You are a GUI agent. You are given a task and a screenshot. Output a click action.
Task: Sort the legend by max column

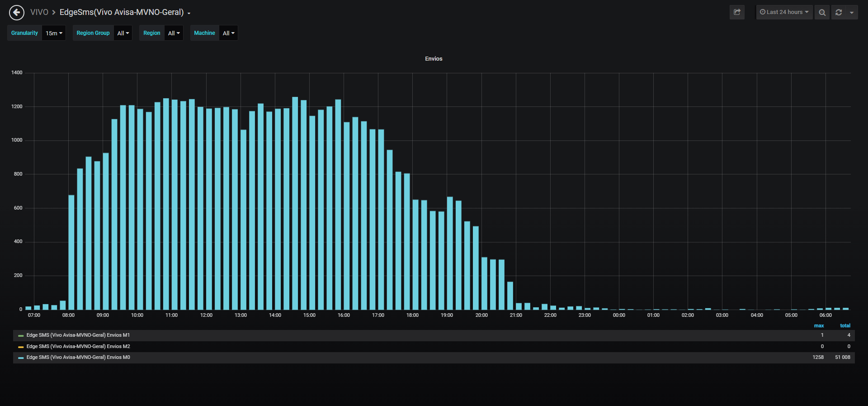[x=819, y=326]
